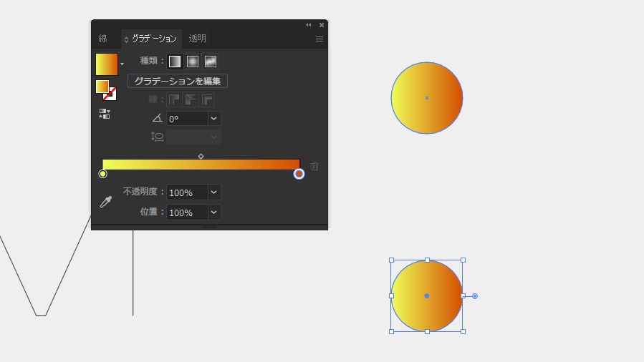This screenshot has width=644, height=362.
Task: Select the yellow left gradient stop
Action: point(102,174)
